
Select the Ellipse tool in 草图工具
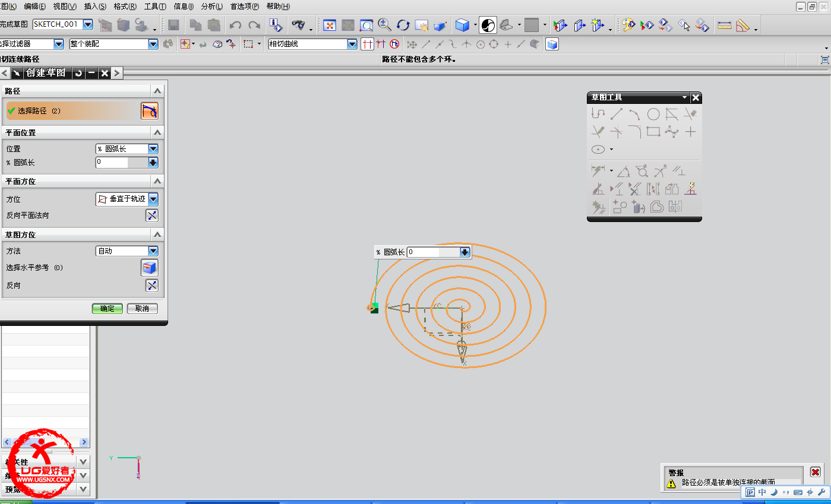point(598,150)
